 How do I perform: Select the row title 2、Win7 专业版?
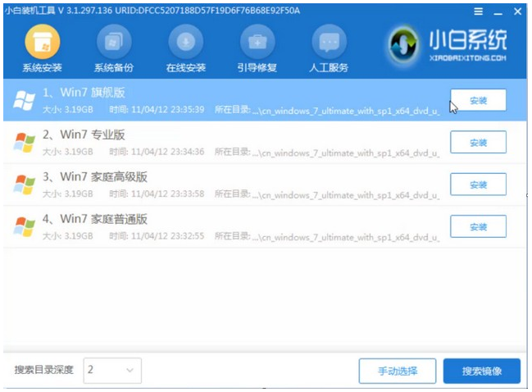tap(84, 134)
